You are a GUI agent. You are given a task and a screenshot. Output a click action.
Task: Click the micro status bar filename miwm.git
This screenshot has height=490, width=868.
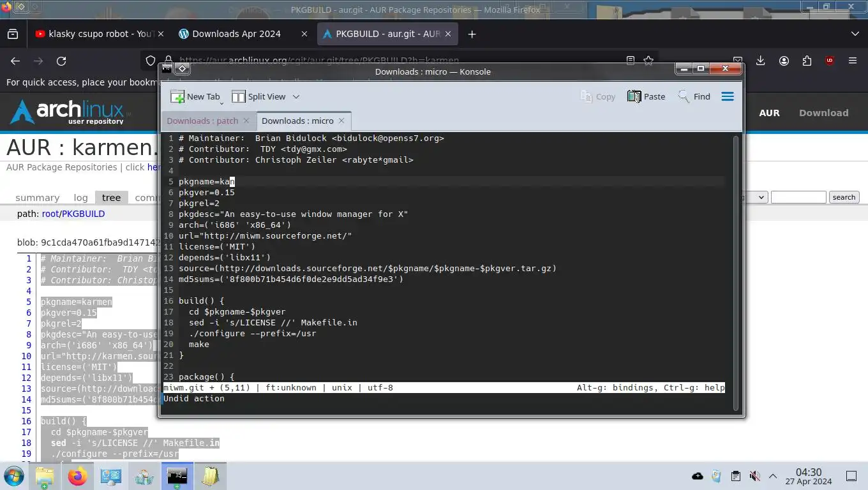pyautogui.click(x=184, y=387)
